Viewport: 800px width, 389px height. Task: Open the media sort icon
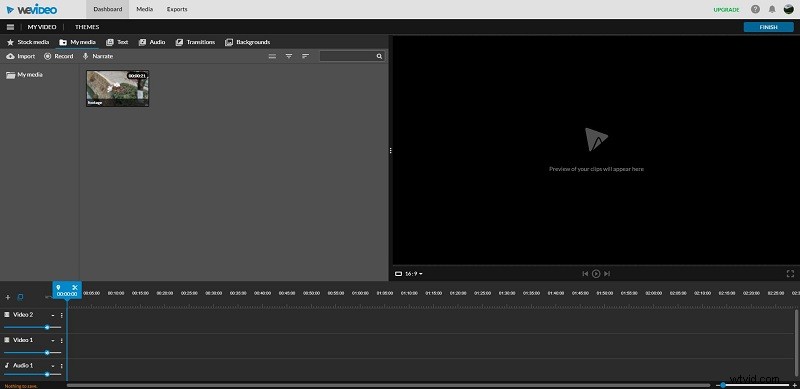pyautogui.click(x=306, y=56)
